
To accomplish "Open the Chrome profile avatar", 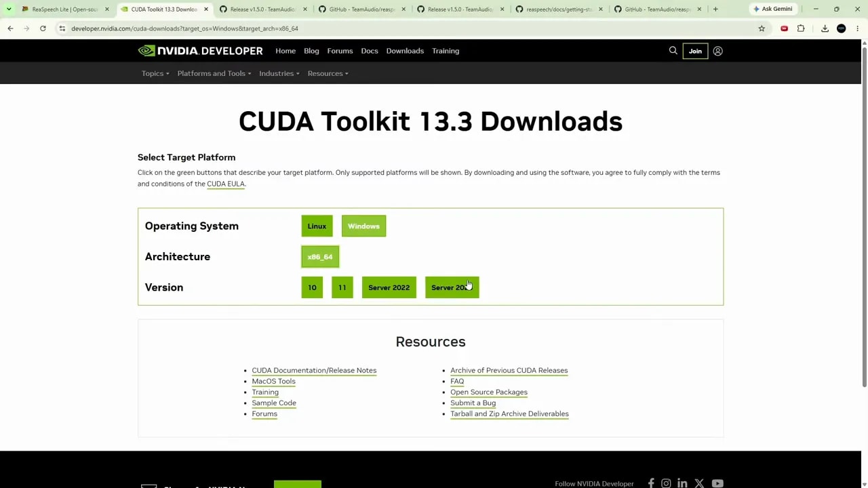I will pyautogui.click(x=842, y=28).
